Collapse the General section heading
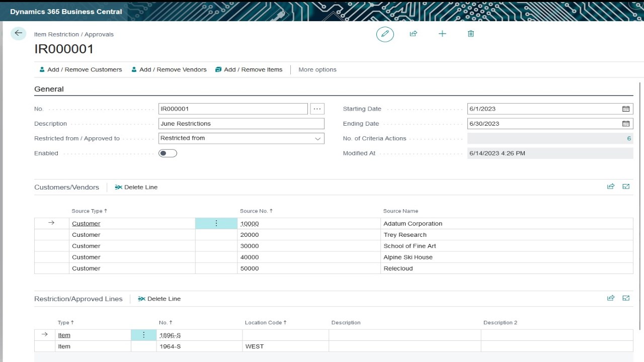Viewport: 644px width, 362px height. pos(49,89)
